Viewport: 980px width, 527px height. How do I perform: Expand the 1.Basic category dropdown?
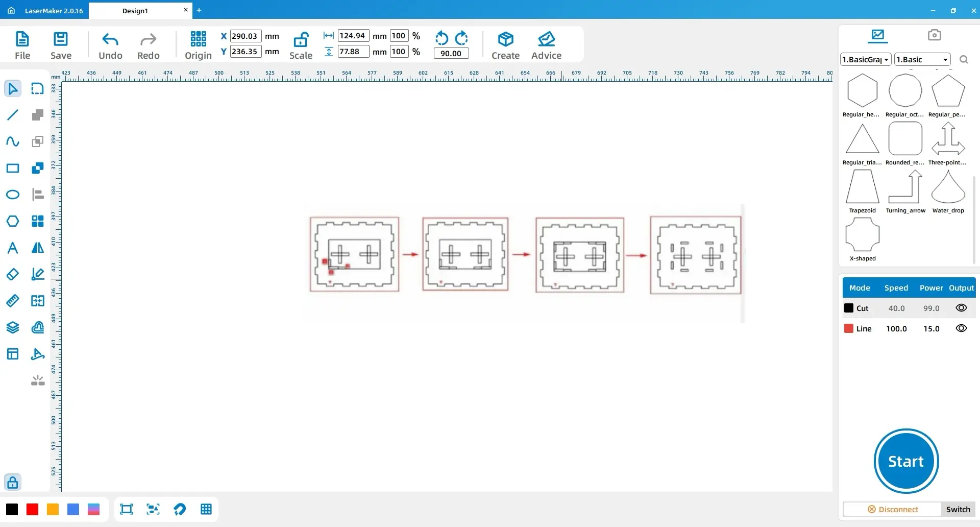pyautogui.click(x=922, y=60)
